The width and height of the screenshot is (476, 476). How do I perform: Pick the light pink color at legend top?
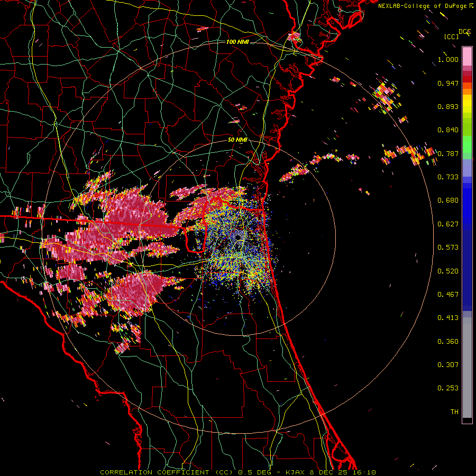click(467, 56)
